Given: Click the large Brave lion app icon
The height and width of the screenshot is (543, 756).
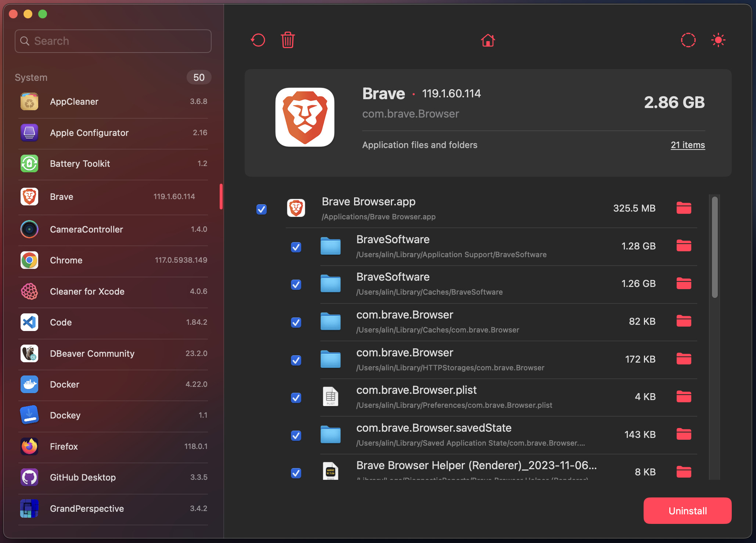Looking at the screenshot, I should 305,117.
